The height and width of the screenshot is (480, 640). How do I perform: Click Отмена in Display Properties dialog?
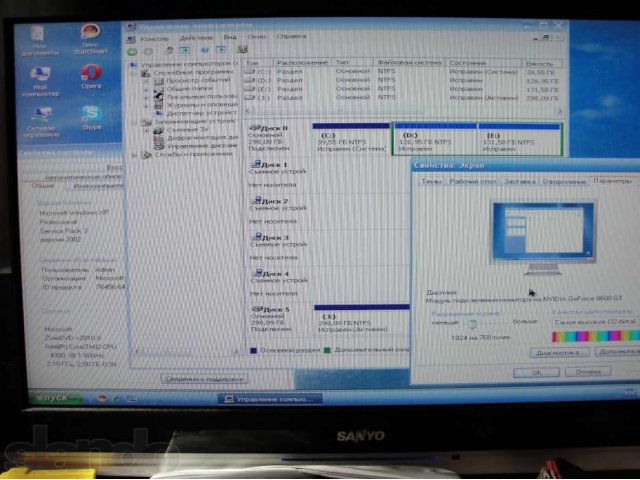click(x=588, y=372)
